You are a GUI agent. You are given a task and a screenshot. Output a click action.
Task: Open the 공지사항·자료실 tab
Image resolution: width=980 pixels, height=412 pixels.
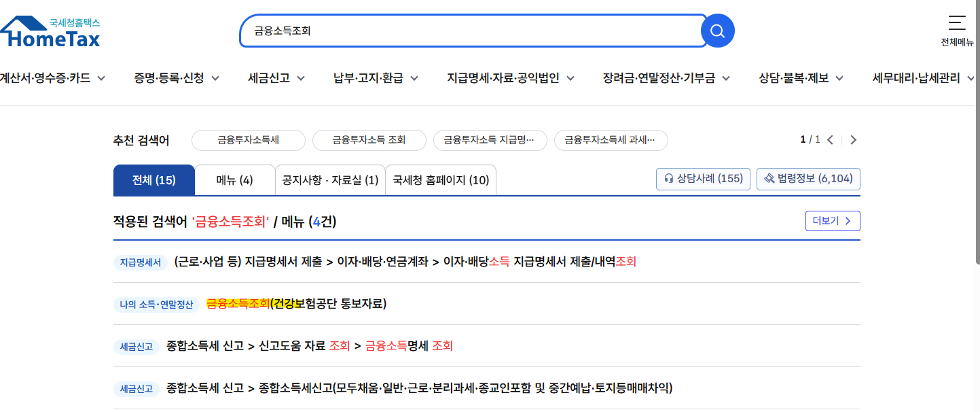330,179
